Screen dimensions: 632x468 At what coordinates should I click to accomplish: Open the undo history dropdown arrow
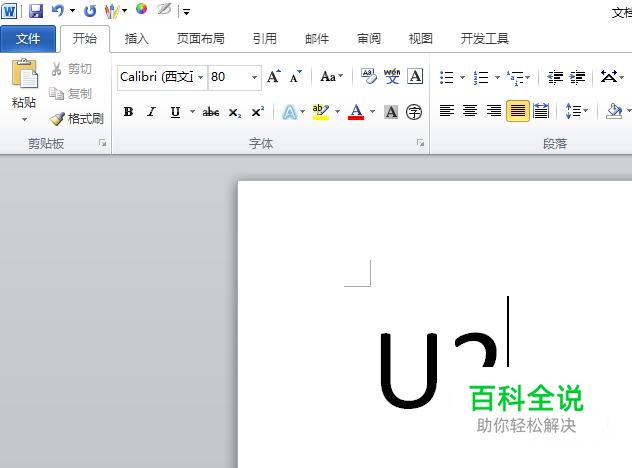click(73, 11)
